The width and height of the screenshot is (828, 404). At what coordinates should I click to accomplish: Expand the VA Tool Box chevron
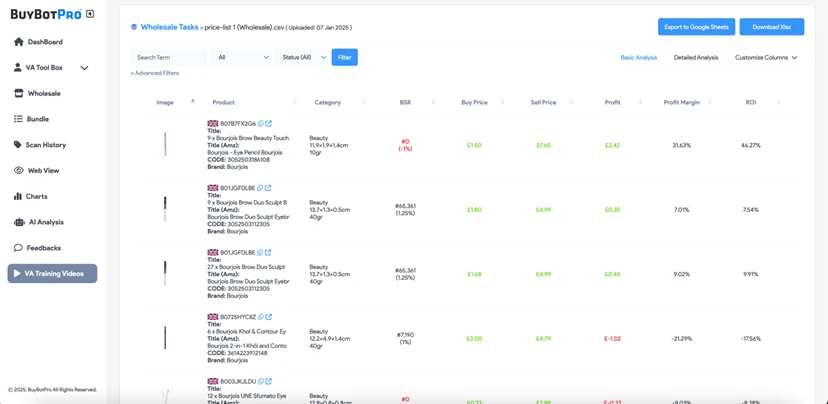(84, 68)
